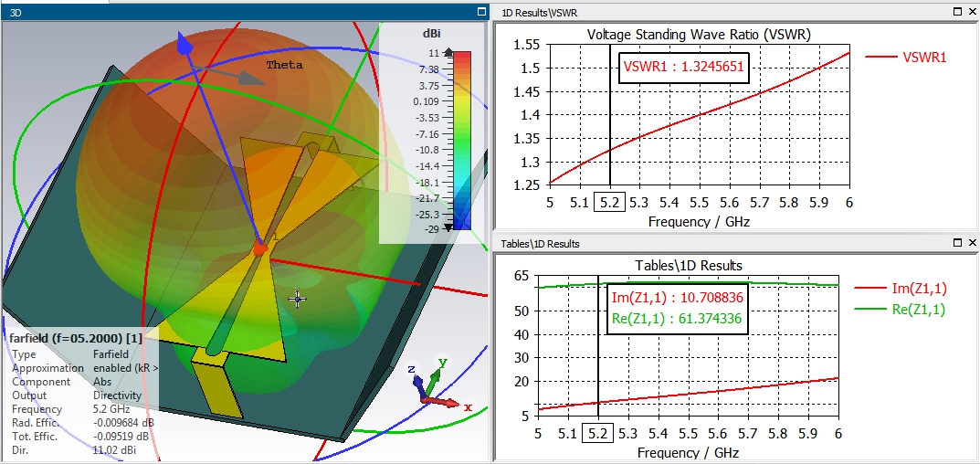Click the boxed 5.2 marker value in VSWR plot
The height and width of the screenshot is (464, 980).
pyautogui.click(x=609, y=203)
